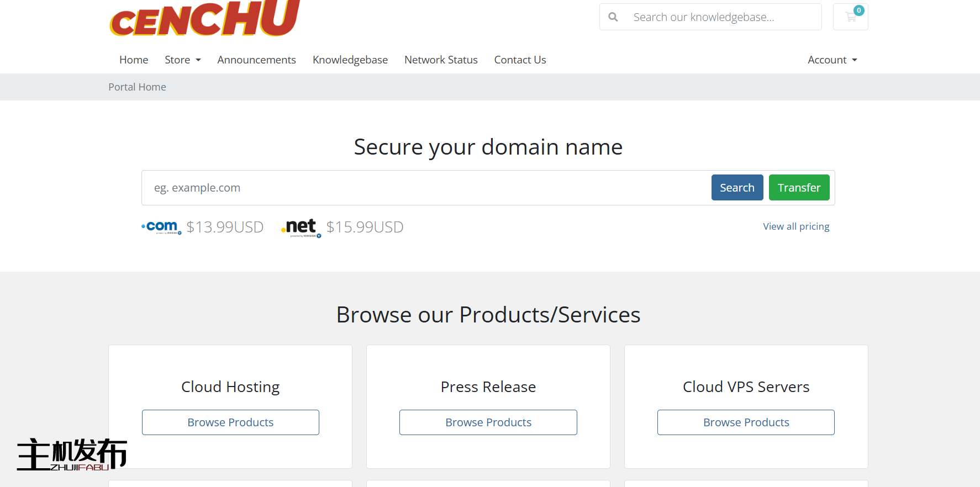
Task: Open the Announcements page
Action: pyautogui.click(x=256, y=60)
